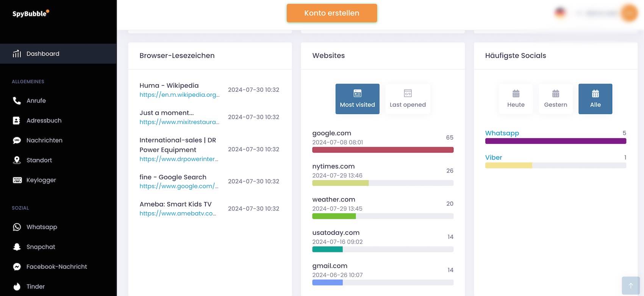Screen dimensions: 644x296
Task: Click the Tinder flame icon
Action: [17, 287]
